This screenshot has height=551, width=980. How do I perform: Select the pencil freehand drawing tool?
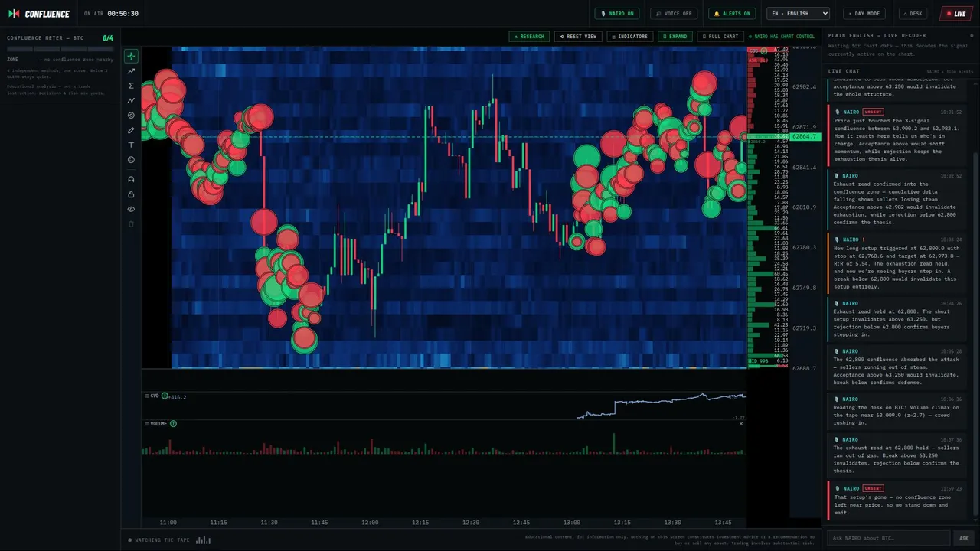pyautogui.click(x=131, y=130)
